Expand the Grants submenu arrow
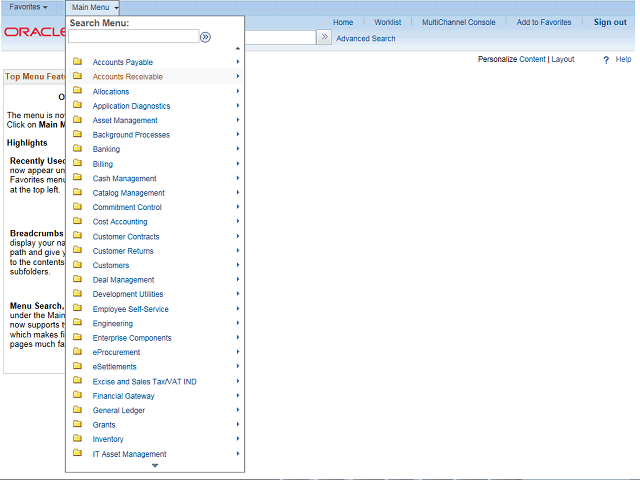 click(238, 424)
